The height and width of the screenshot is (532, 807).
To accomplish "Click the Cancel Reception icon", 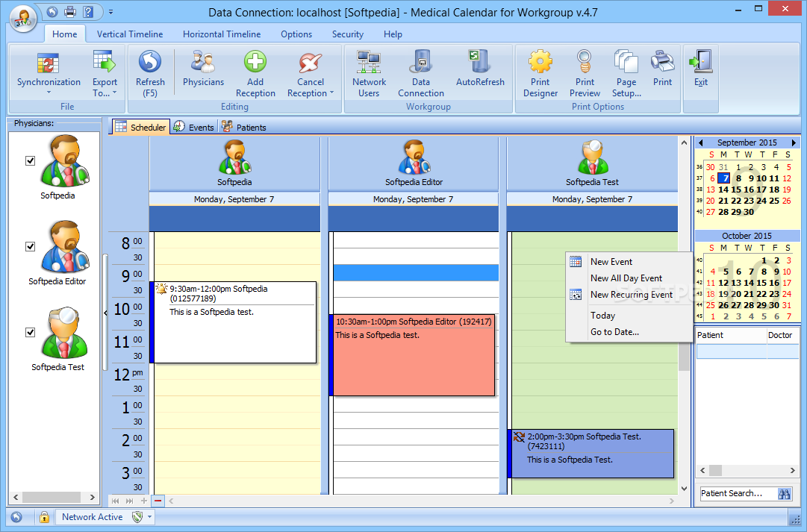I will (310, 63).
